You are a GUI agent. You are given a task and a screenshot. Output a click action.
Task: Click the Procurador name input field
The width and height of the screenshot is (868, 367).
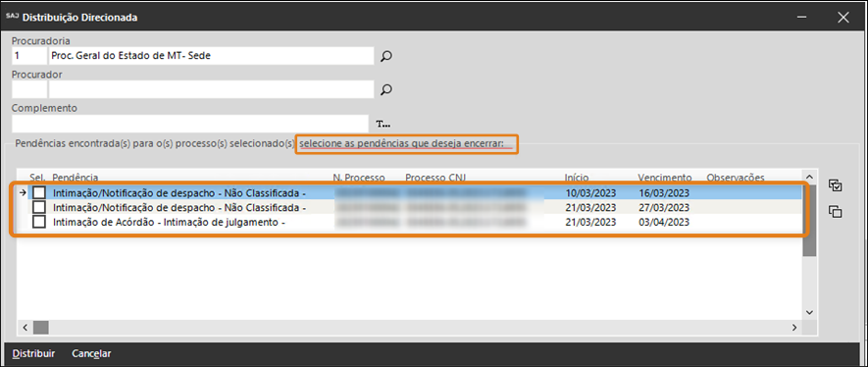[212, 89]
